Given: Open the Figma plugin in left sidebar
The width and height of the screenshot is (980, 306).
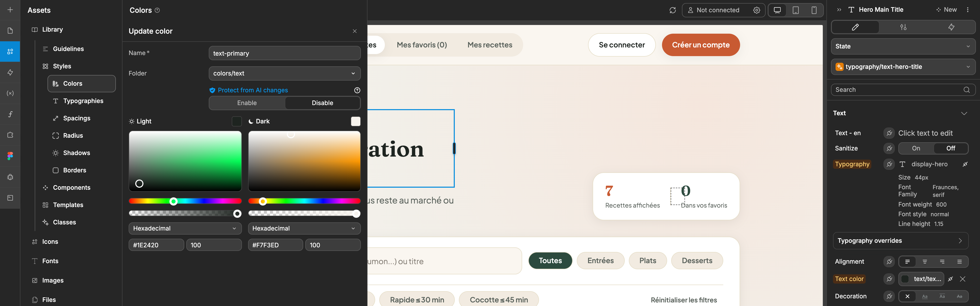Looking at the screenshot, I should (10, 156).
